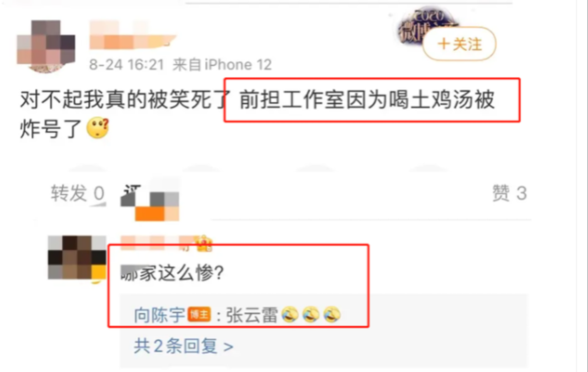Open the pixelated poster avatar

coord(46,46)
